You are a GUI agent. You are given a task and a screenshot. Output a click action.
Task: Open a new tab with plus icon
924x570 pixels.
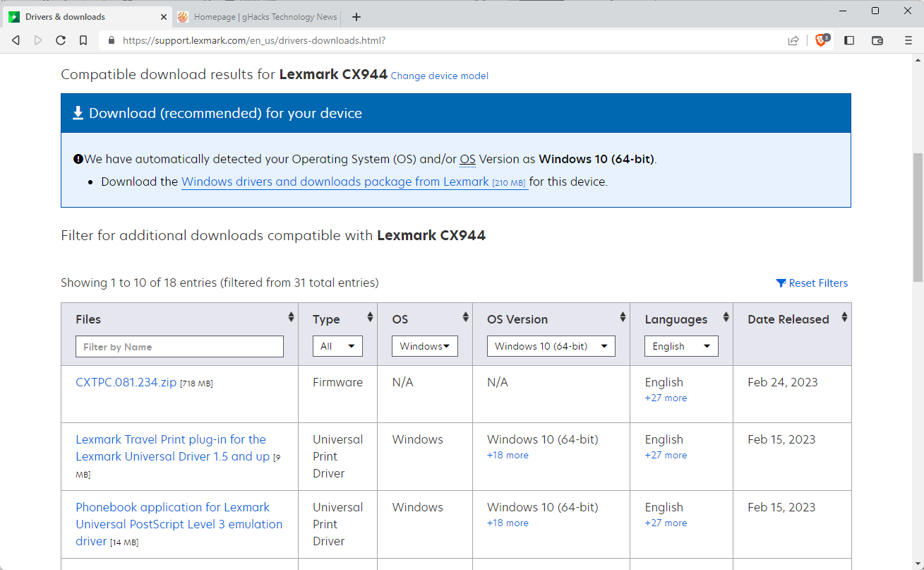pyautogui.click(x=356, y=17)
